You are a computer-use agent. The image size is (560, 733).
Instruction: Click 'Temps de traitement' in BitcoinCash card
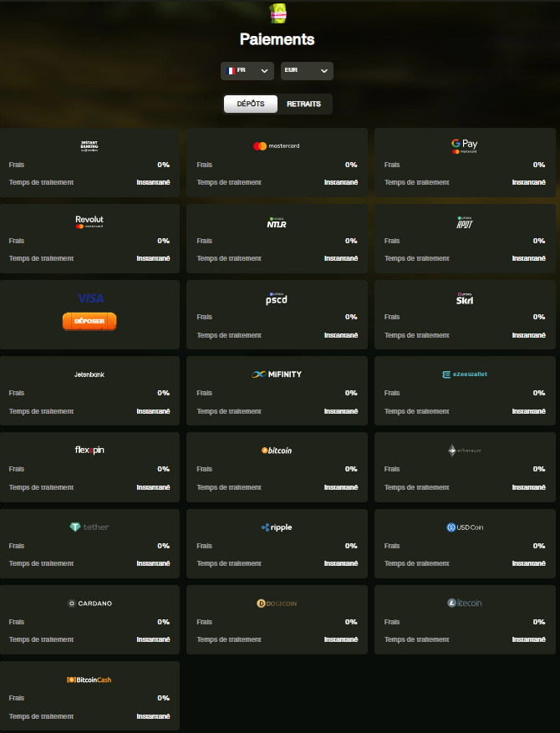tap(41, 716)
